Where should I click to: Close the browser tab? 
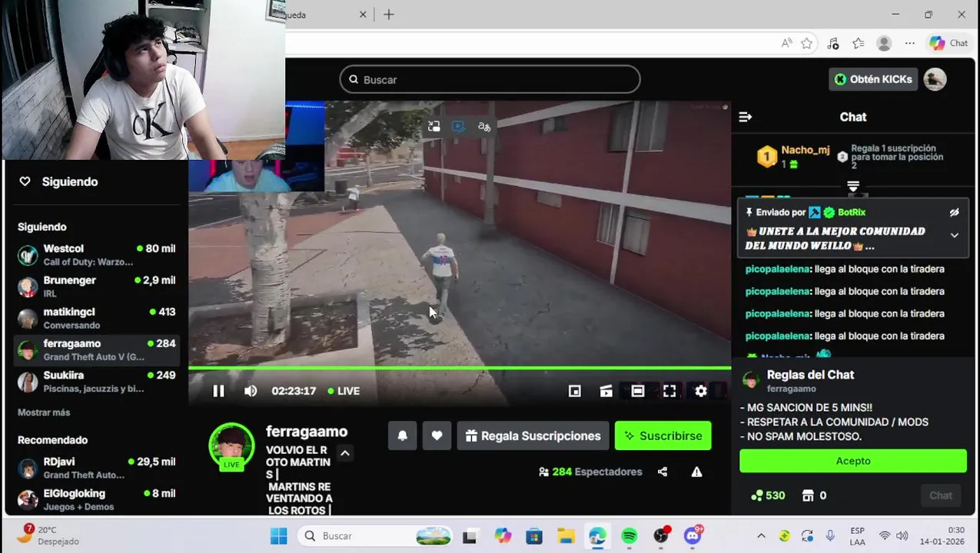click(x=363, y=15)
